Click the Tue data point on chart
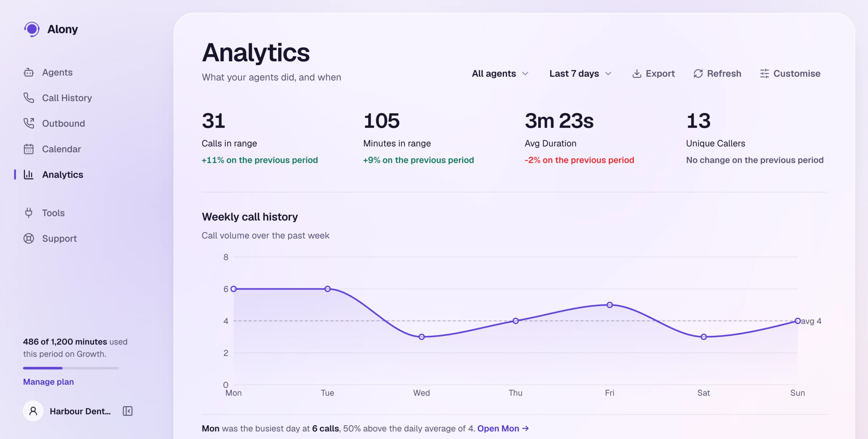Viewport: 868px width, 439px height. (327, 289)
